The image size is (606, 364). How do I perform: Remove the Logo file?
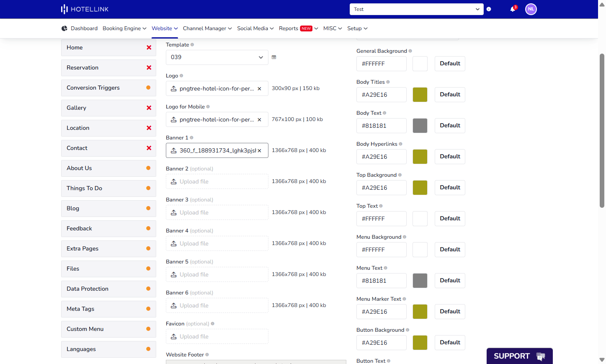coord(260,89)
